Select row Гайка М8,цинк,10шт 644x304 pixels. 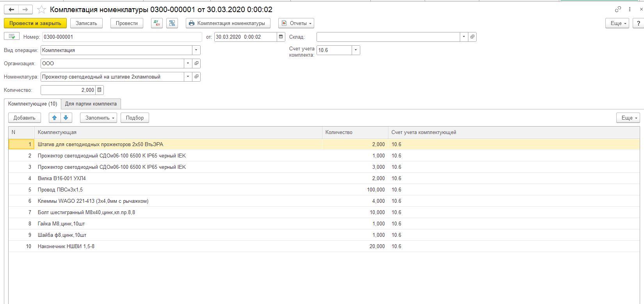coord(324,224)
